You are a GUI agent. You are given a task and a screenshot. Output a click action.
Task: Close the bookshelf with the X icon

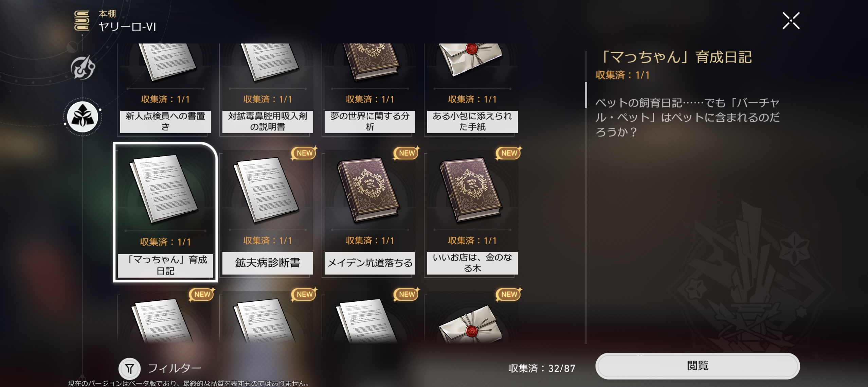[x=791, y=21]
